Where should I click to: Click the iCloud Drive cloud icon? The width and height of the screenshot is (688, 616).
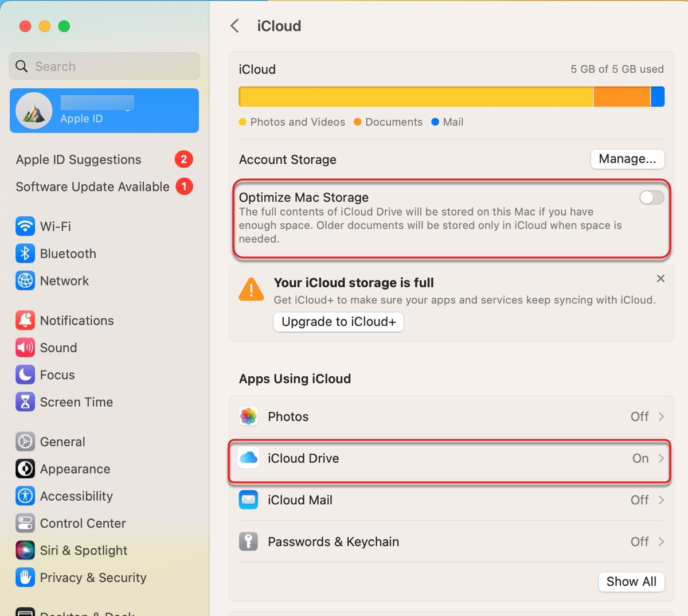point(248,458)
